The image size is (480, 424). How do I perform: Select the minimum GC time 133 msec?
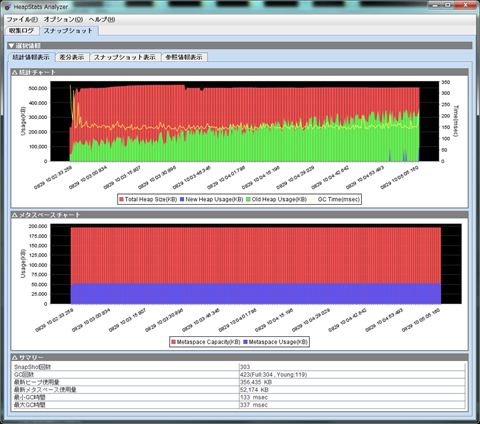pyautogui.click(x=254, y=397)
